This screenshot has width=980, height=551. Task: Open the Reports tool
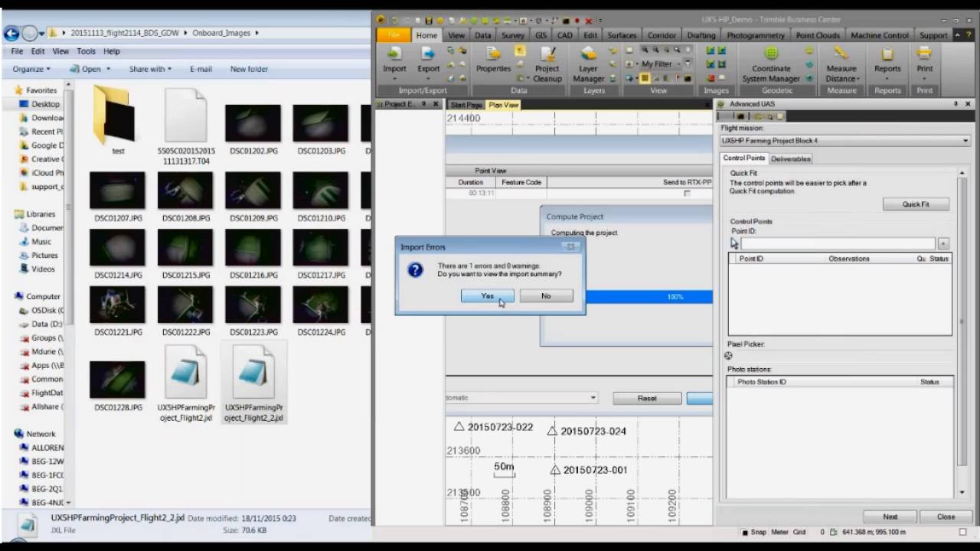[x=887, y=60]
